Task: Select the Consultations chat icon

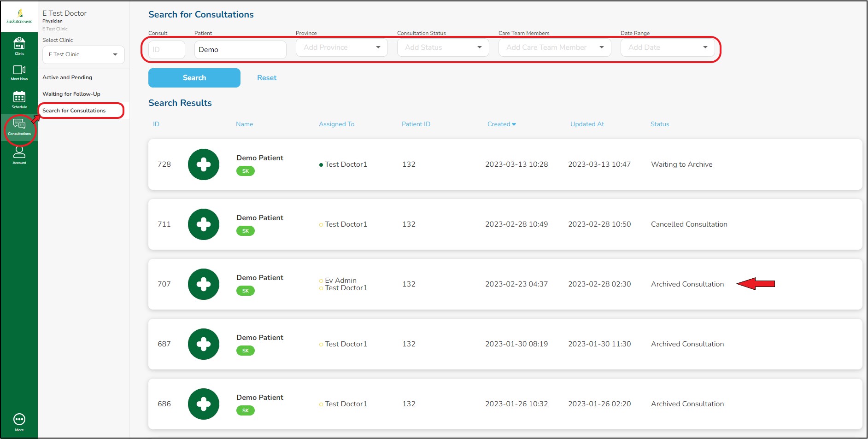Action: 19,126
